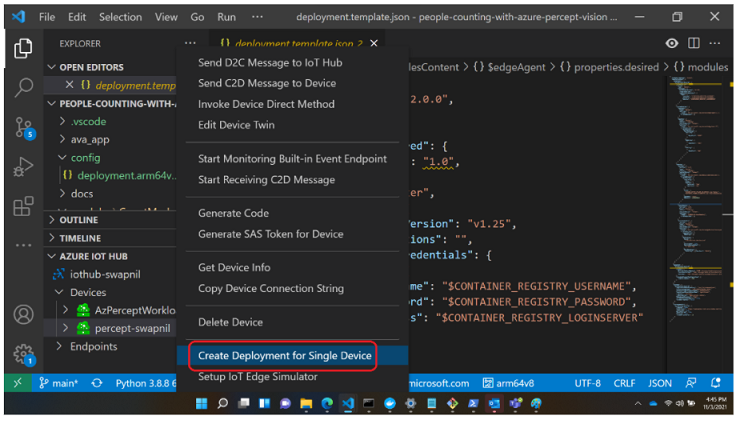Synchronize changes icon in status bar
The width and height of the screenshot is (740, 424).
[97, 383]
